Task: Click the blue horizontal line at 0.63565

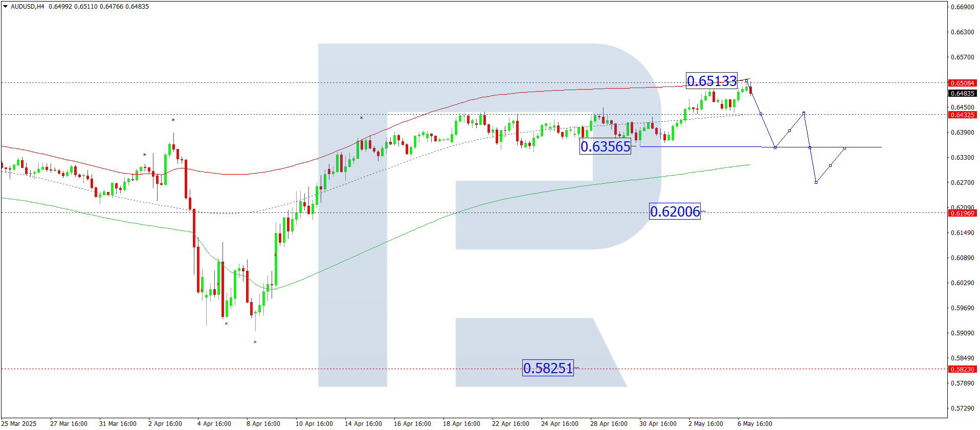Action: (x=716, y=147)
